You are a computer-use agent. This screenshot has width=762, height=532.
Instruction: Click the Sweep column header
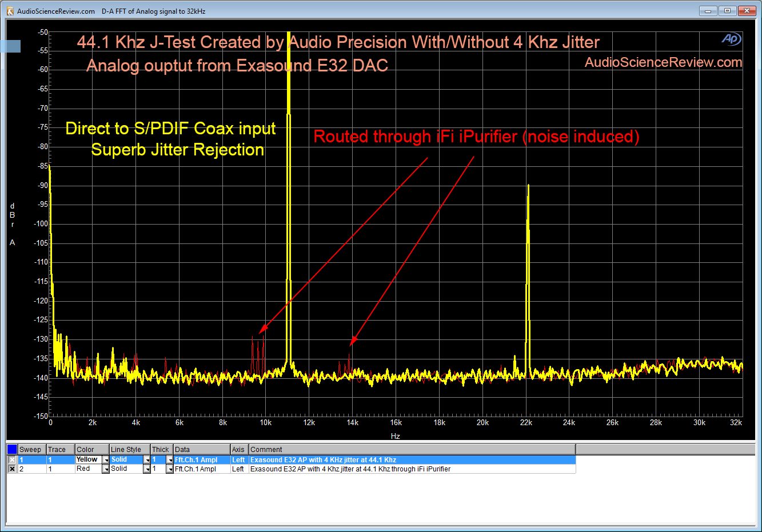tap(32, 449)
